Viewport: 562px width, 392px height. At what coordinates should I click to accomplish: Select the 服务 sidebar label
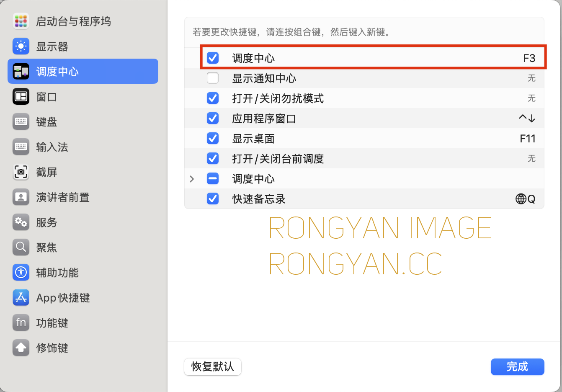[x=46, y=222]
